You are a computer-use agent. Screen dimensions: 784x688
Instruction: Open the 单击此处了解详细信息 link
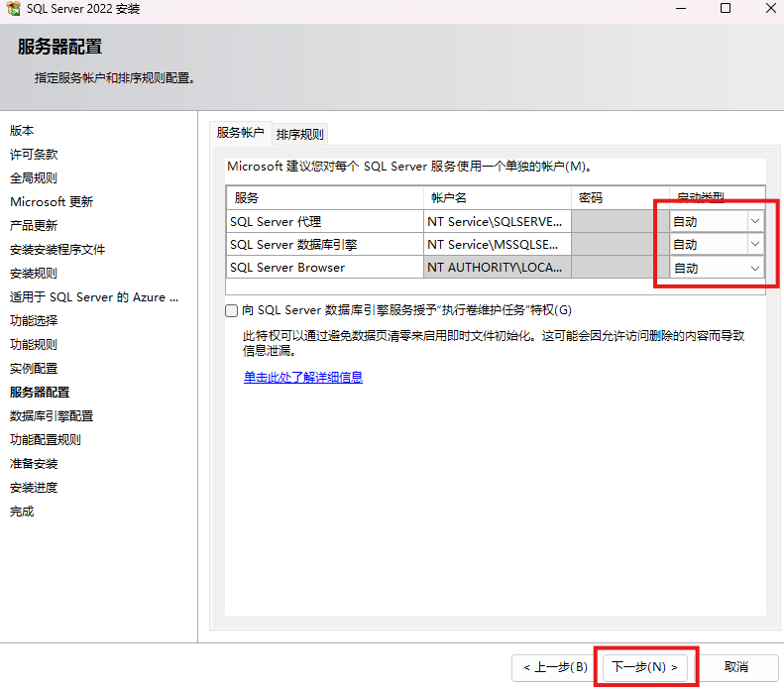pos(303,377)
